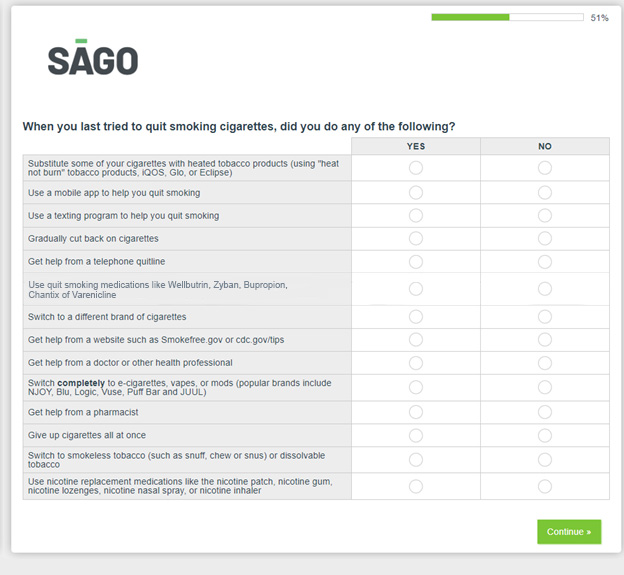This screenshot has width=624, height=575.
Task: Click the NO column header
Action: (545, 146)
